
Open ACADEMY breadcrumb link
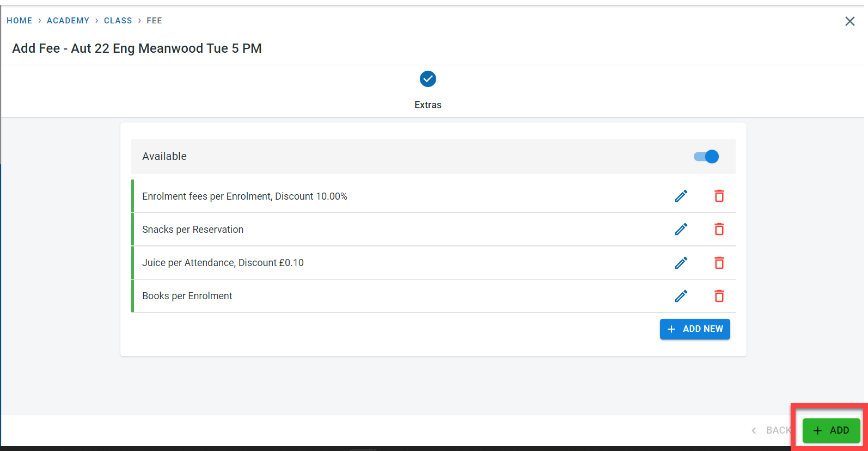[x=68, y=21]
